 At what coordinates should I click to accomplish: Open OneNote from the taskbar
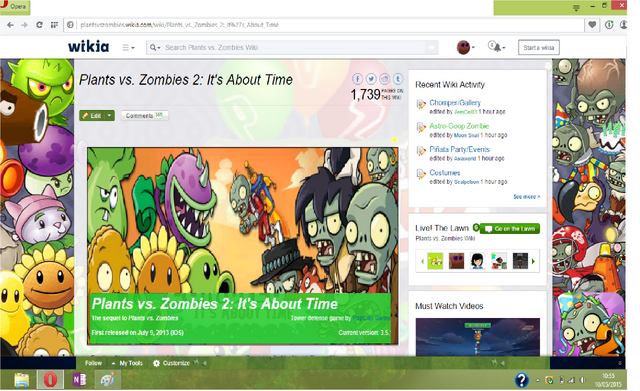[x=79, y=380]
